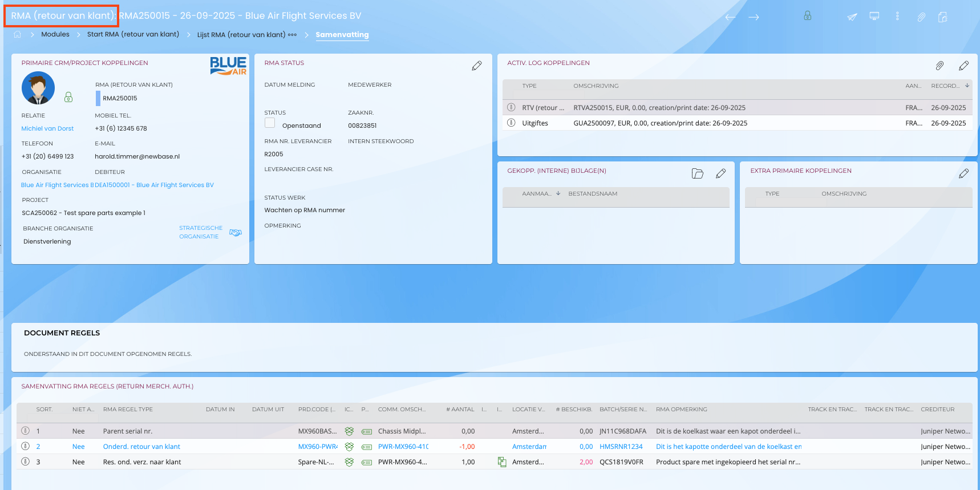Toggle the green lock next to avatar

coord(68,98)
